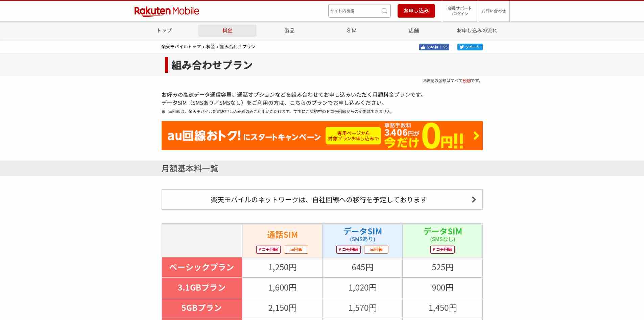Click the 645円 price cell
644x320 pixels.
(x=362, y=267)
